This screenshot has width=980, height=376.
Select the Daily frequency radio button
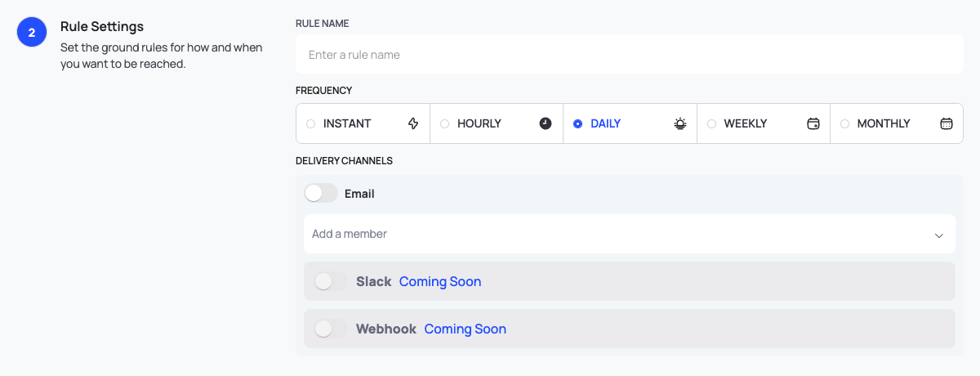pos(577,124)
